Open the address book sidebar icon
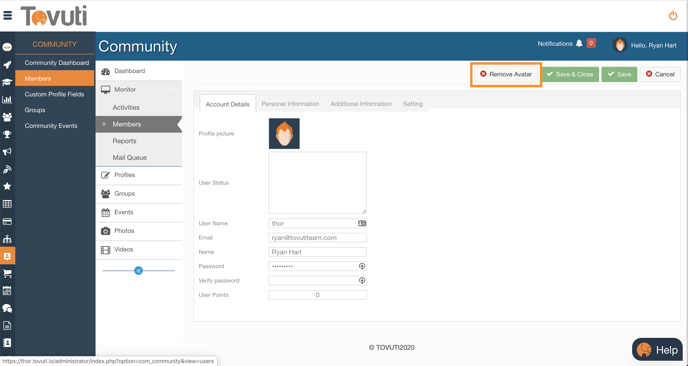The height and width of the screenshot is (366, 688). (7, 343)
